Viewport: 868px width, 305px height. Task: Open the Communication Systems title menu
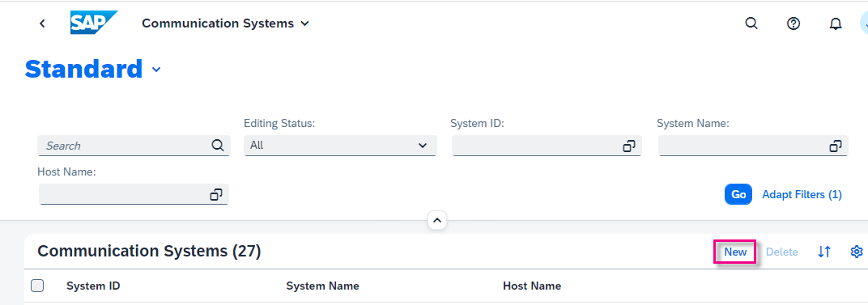[x=225, y=23]
